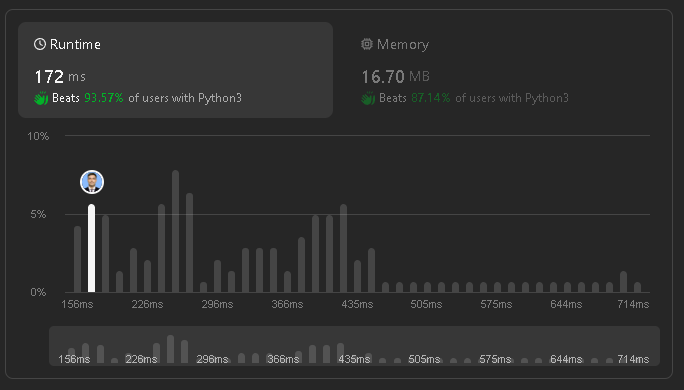This screenshot has width=684, height=390.
Task: Click the mini overview range slider strip
Action: (354, 346)
